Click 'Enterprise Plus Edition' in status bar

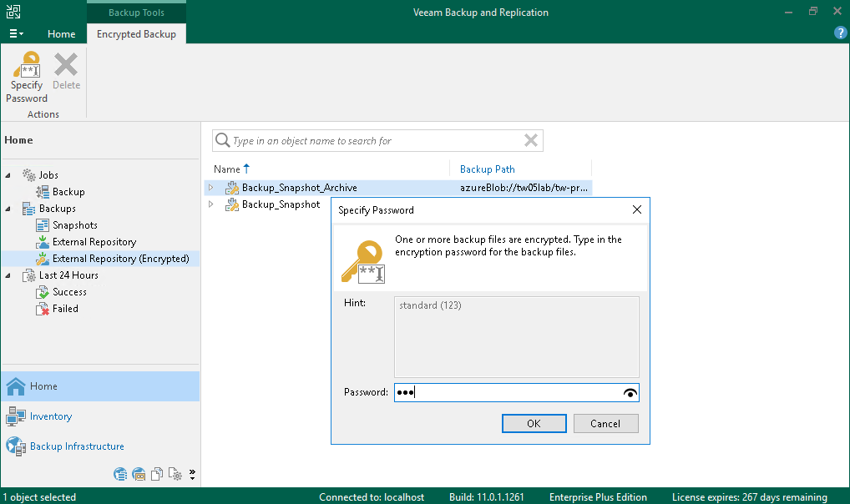598,497
